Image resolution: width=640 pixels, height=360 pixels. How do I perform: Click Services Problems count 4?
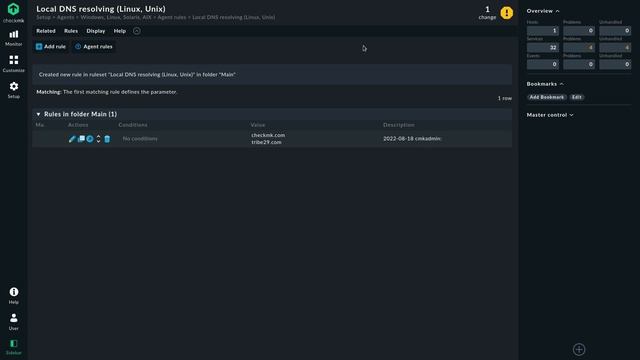(579, 47)
